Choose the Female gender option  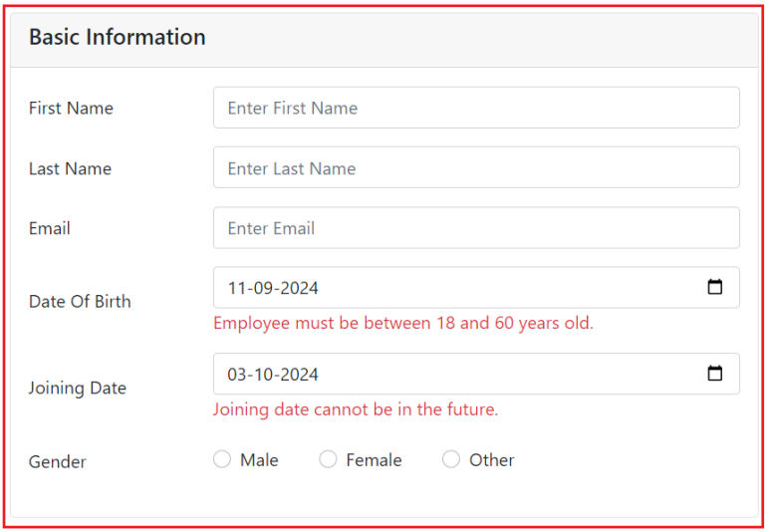[x=329, y=459]
